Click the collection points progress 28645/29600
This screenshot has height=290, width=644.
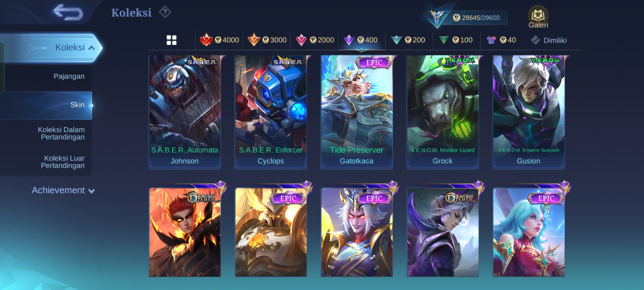476,18
